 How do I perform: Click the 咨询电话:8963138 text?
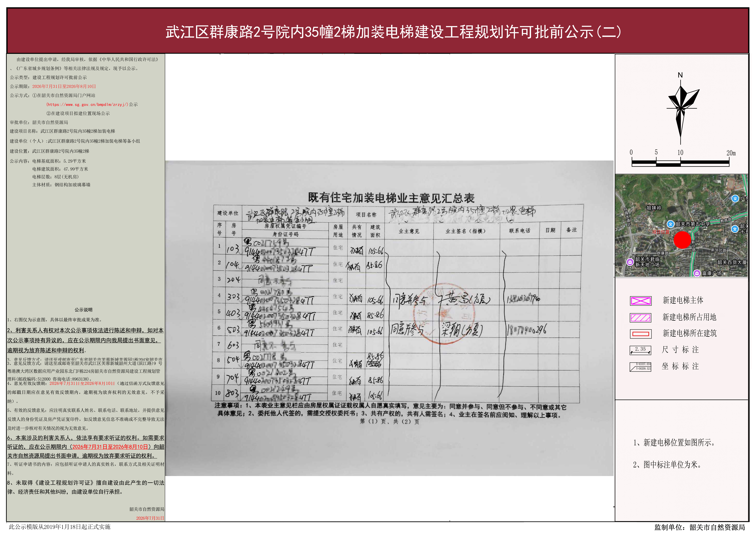point(71,379)
